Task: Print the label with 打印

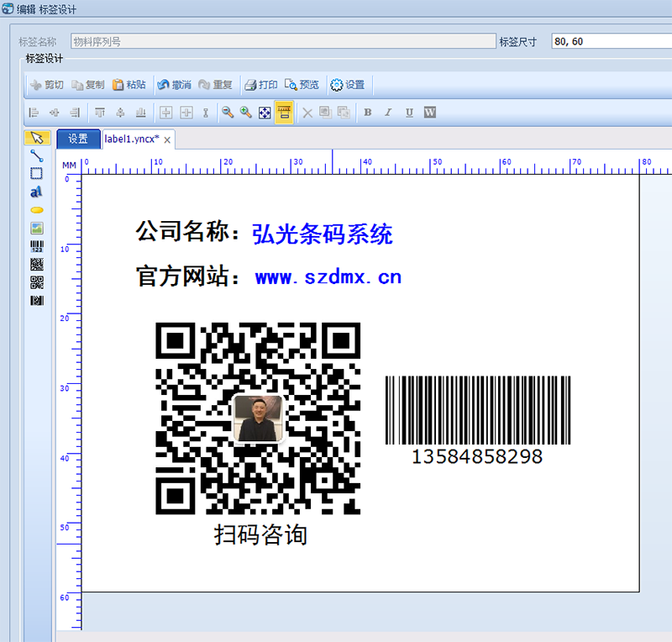Action: click(261, 85)
